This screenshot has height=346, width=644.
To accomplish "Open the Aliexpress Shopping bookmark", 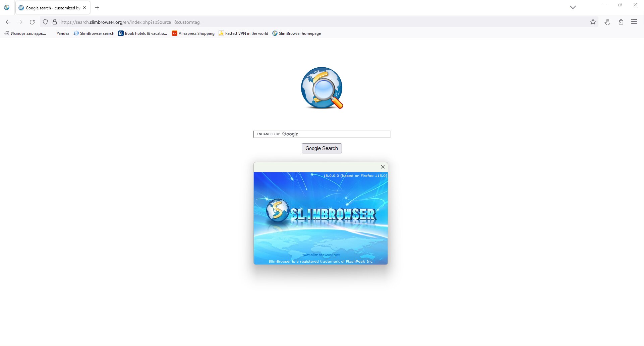I will [x=193, y=33].
